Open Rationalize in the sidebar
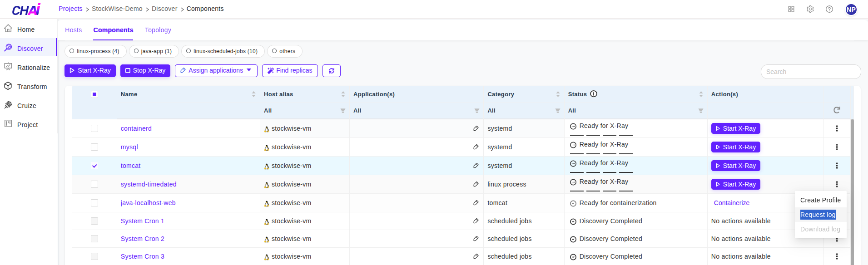Viewport: 868px width, 265px height. (28, 68)
